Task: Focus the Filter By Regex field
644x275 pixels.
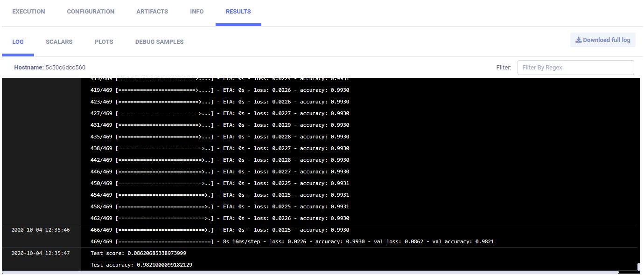Action: coord(575,68)
